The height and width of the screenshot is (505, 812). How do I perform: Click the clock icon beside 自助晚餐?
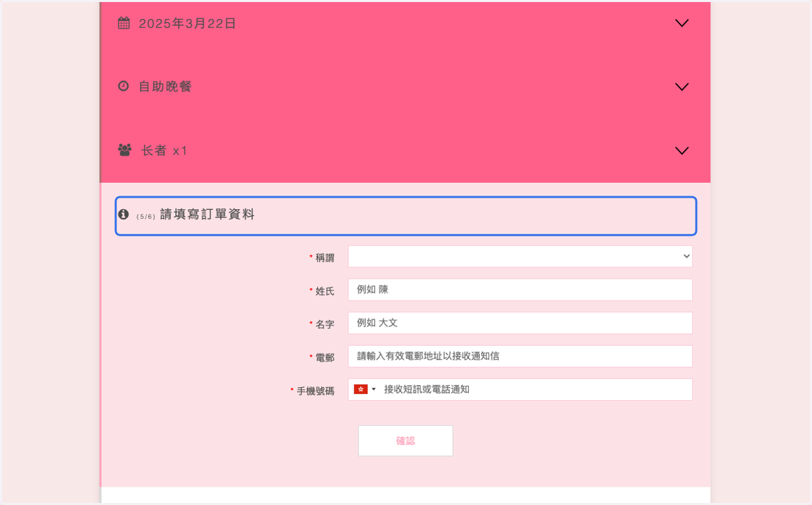click(x=123, y=86)
